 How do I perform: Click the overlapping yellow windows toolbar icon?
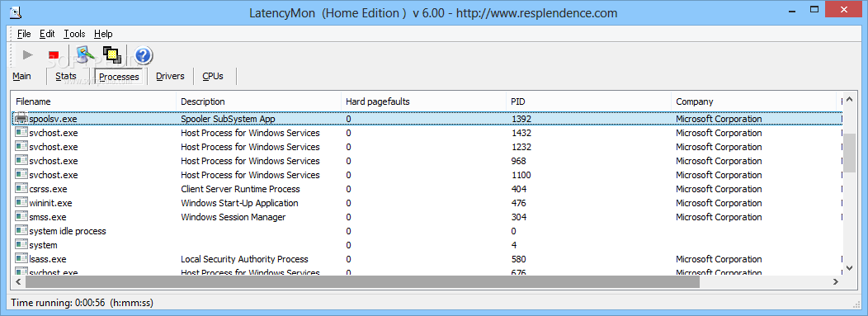tap(112, 54)
